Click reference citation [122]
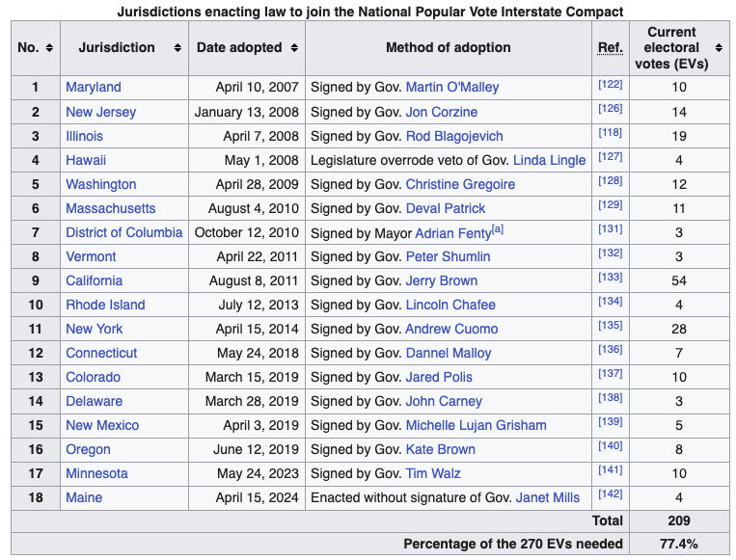Image resolution: width=736 pixels, height=560 pixels. [x=610, y=86]
